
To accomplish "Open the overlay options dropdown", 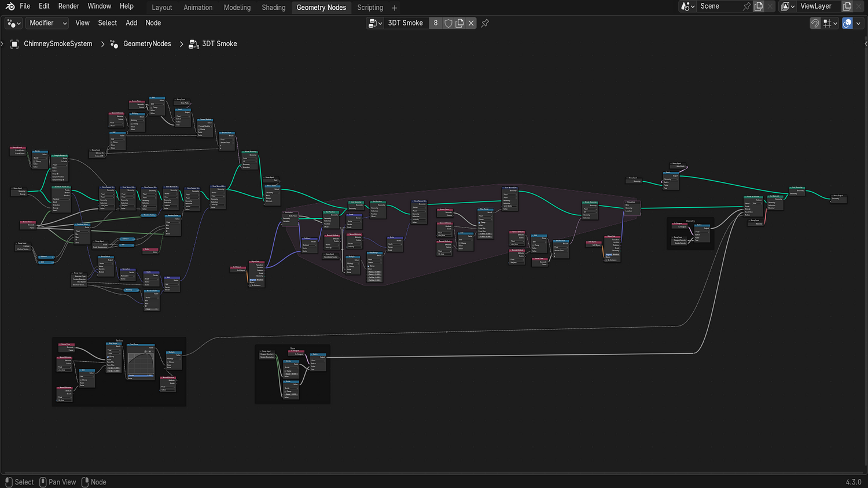I will click(x=858, y=23).
